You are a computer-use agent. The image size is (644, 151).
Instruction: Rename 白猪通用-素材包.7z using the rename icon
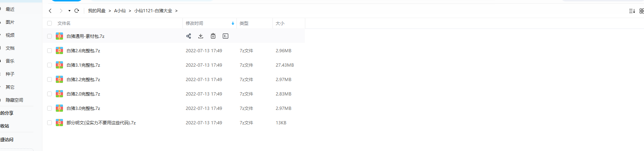pyautogui.click(x=226, y=36)
